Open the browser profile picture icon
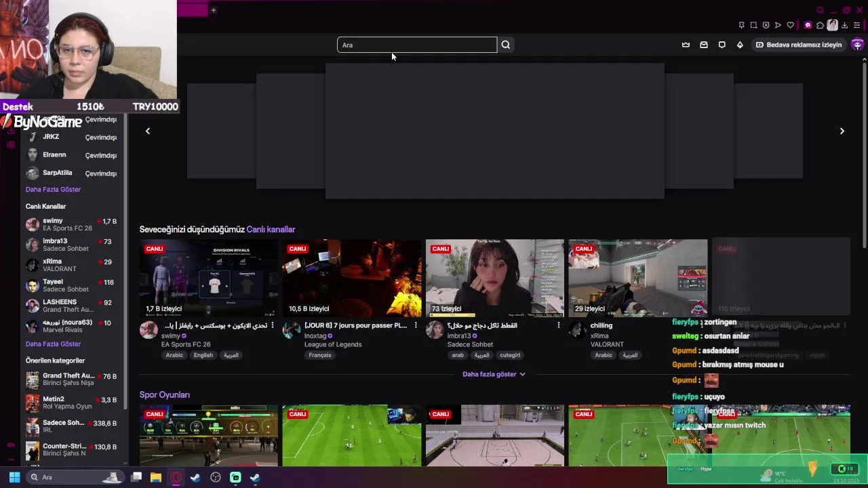The image size is (868, 488). [832, 25]
